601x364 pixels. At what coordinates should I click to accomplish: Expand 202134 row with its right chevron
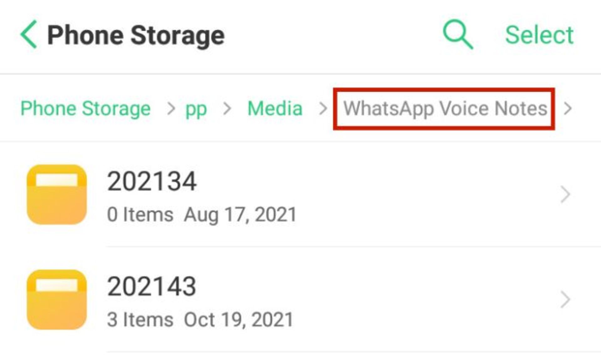tap(565, 194)
